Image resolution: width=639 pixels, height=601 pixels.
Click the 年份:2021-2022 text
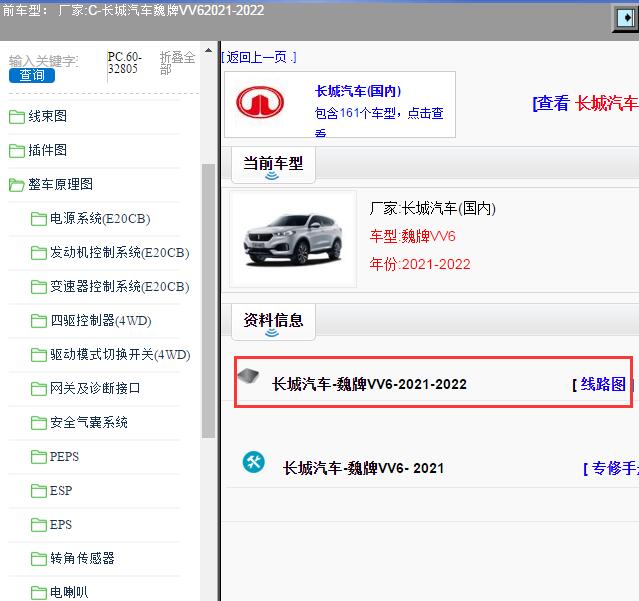[x=420, y=264]
